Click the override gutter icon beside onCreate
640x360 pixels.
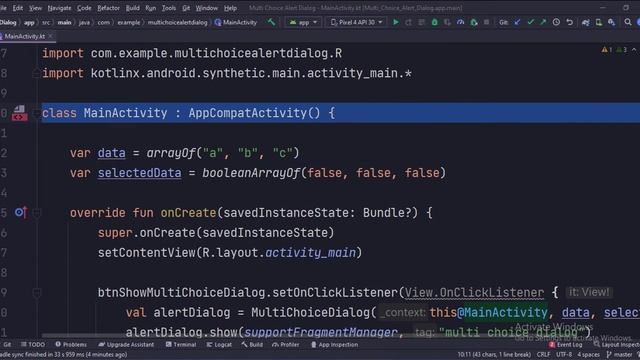click(x=20, y=212)
